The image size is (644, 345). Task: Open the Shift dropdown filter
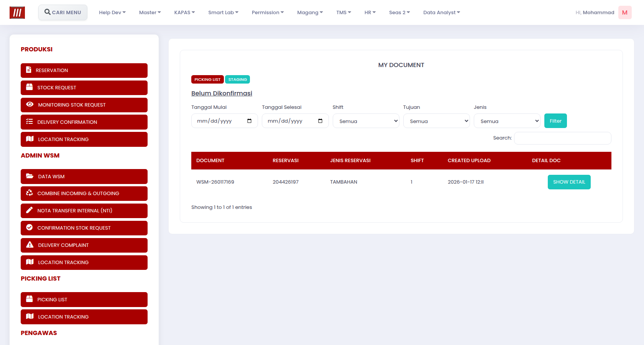click(366, 121)
